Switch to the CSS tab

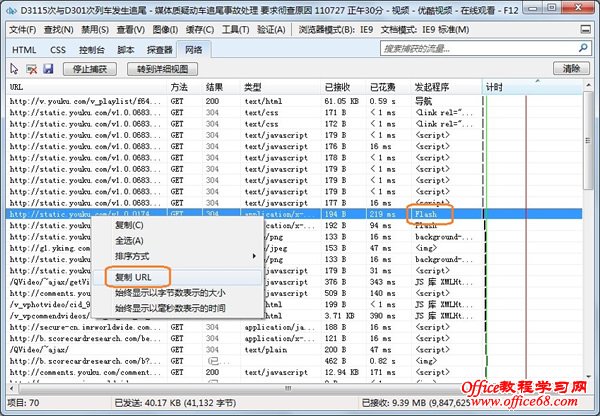click(58, 50)
